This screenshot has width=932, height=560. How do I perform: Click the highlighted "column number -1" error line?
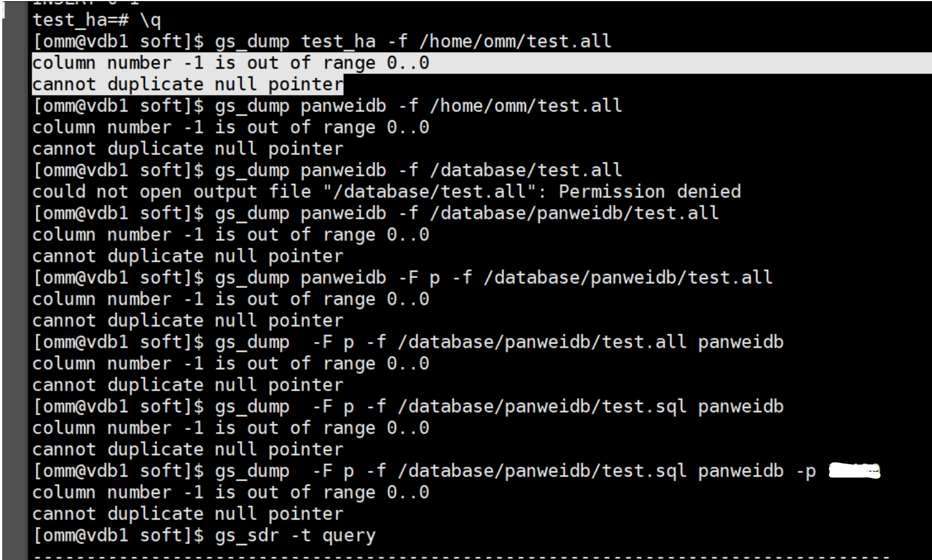(x=231, y=63)
